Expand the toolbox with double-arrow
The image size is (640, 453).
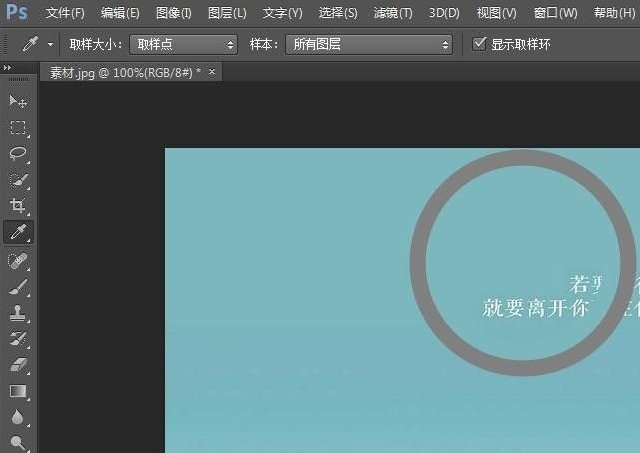(7, 68)
